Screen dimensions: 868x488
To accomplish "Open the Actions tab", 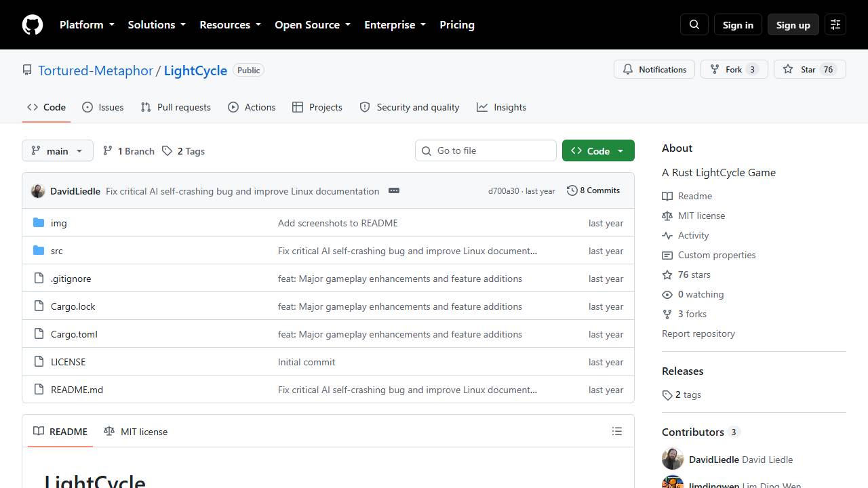I will click(x=252, y=107).
